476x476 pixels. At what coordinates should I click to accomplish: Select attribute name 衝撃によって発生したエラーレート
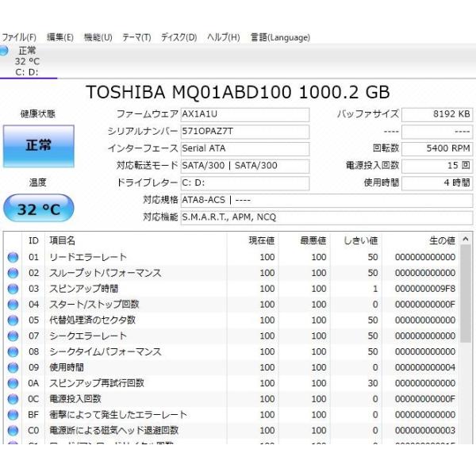point(118,415)
